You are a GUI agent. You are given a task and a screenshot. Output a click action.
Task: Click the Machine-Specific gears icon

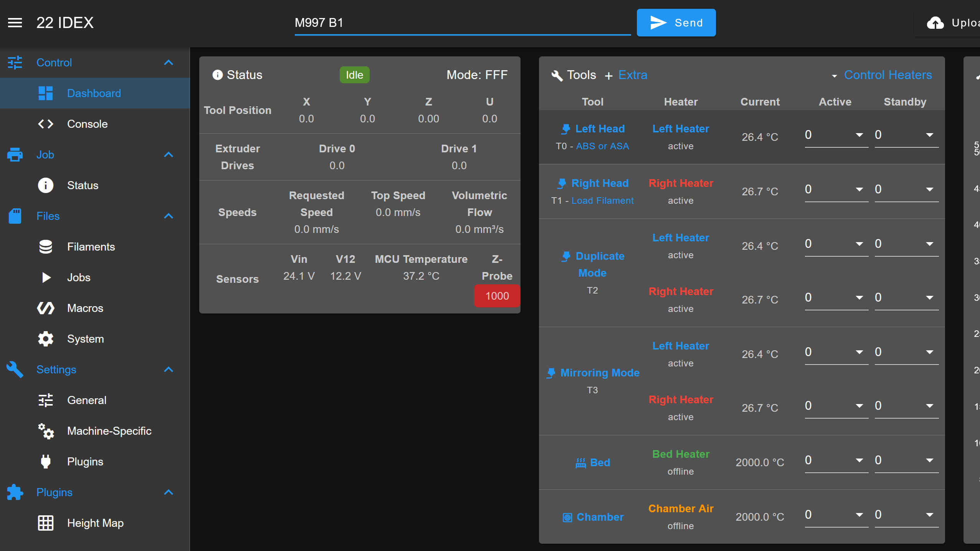click(x=46, y=431)
